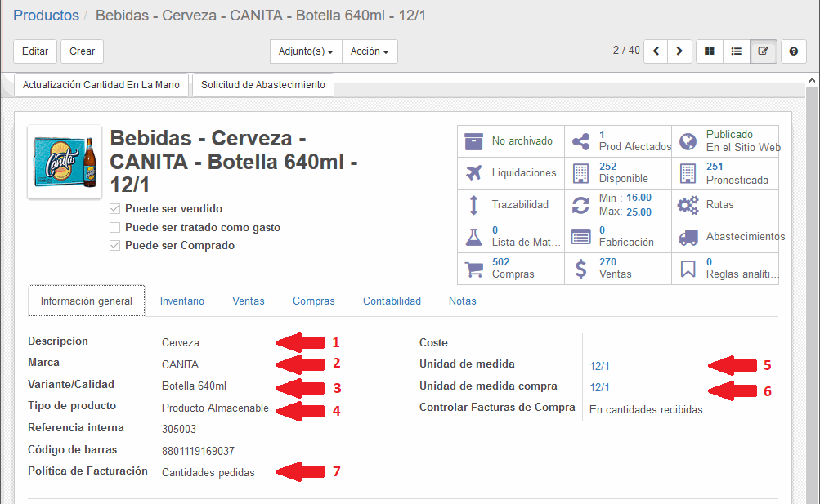
Task: Click Actualización Cantidad En La Mano button
Action: click(x=101, y=85)
